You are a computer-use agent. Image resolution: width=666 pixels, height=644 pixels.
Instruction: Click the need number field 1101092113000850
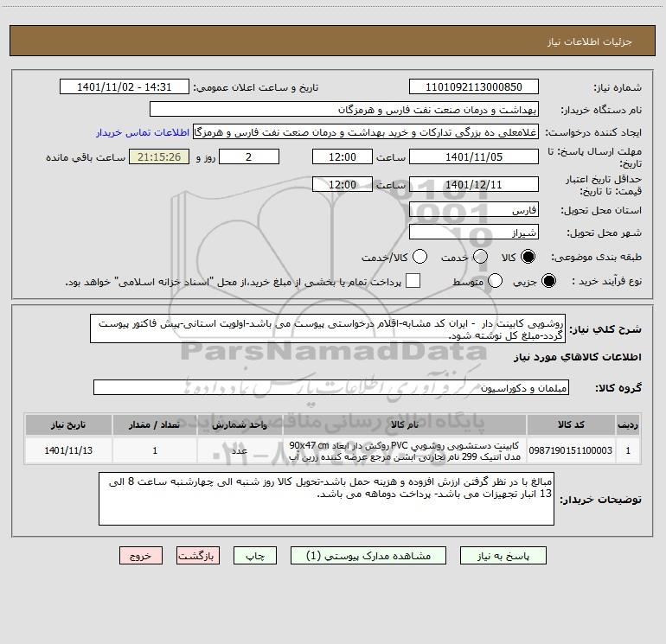coord(474,87)
